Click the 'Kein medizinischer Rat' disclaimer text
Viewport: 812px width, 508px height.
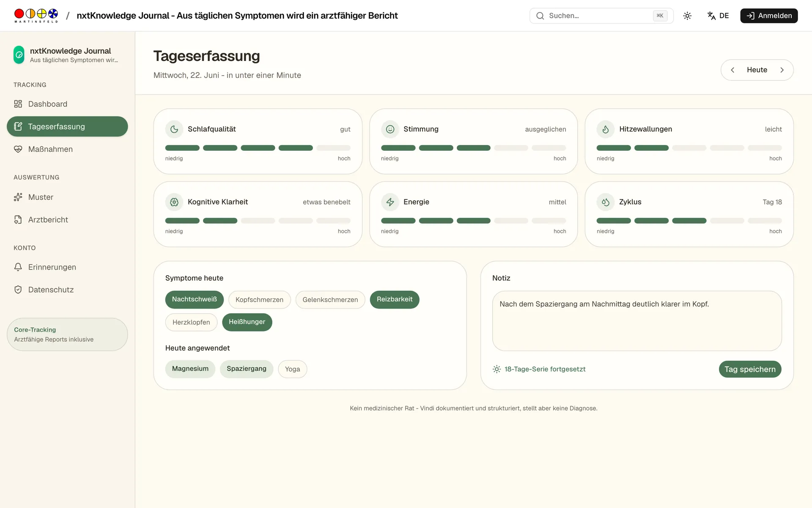point(474,408)
